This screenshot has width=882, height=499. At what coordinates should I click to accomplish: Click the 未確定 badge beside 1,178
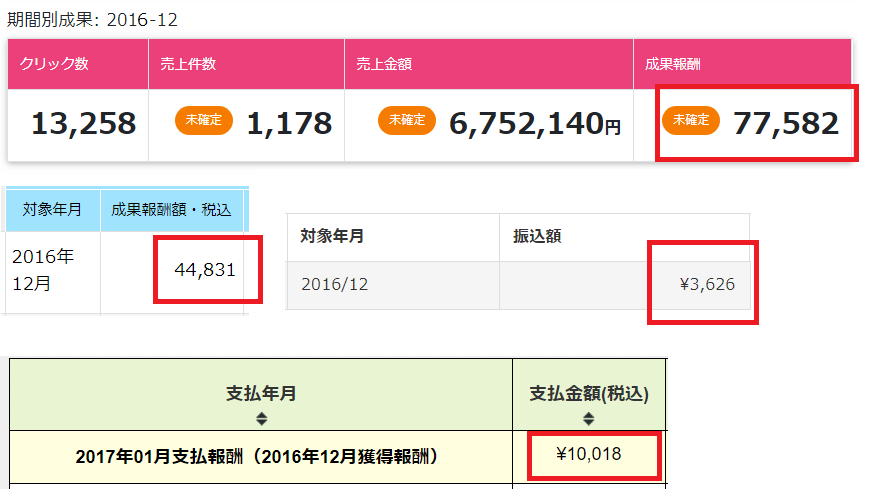(204, 121)
